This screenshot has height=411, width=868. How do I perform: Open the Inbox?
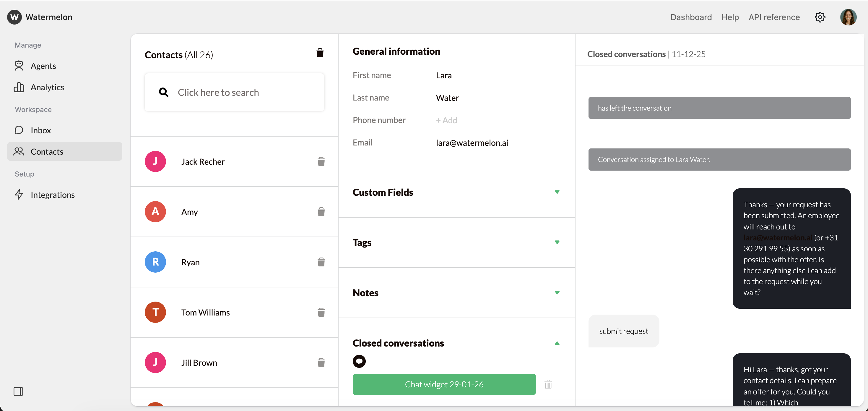click(x=41, y=130)
